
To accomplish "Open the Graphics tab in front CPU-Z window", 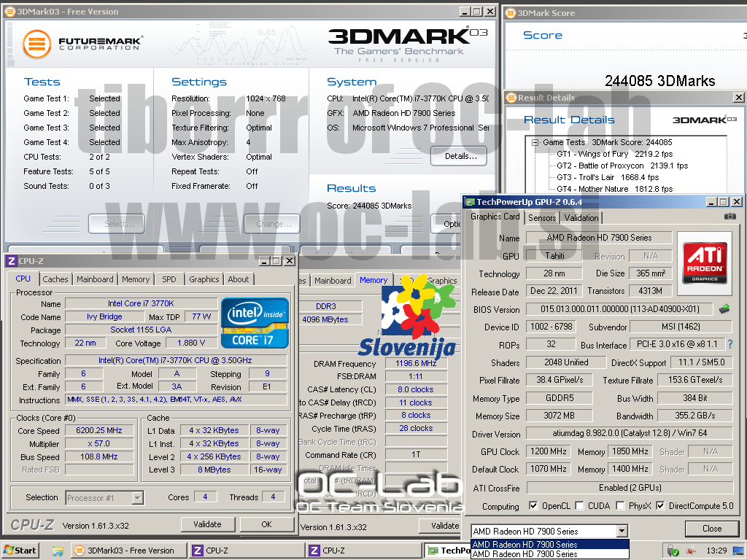I will coord(204,279).
